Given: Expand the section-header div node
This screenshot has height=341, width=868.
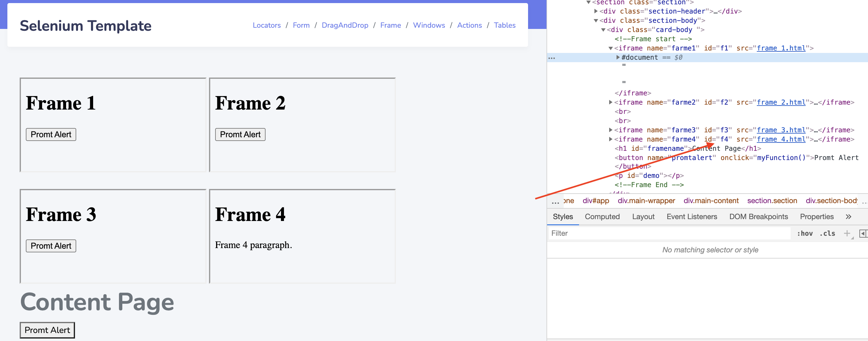Looking at the screenshot, I should click(x=596, y=11).
